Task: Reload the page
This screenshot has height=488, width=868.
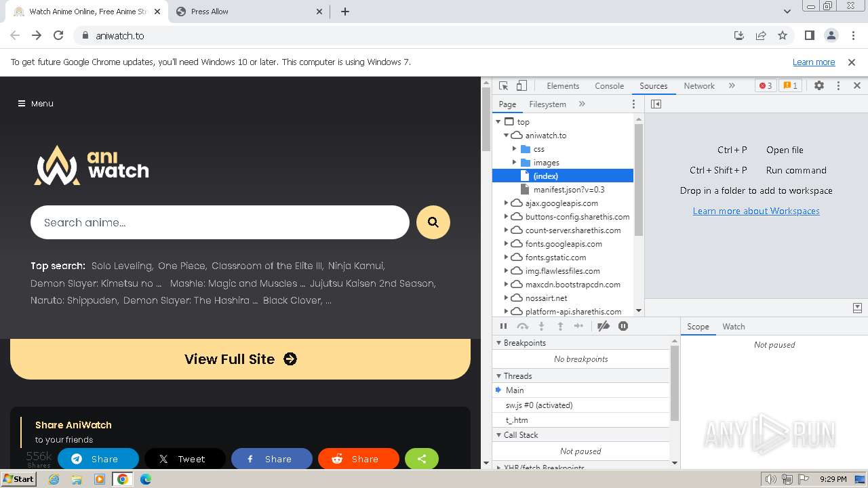Action: 58,36
